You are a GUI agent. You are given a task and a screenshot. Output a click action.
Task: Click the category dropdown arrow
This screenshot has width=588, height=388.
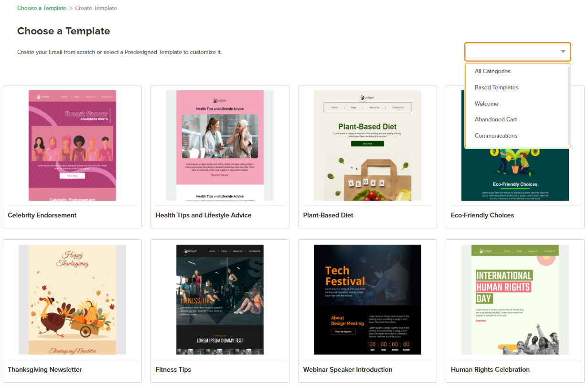563,52
